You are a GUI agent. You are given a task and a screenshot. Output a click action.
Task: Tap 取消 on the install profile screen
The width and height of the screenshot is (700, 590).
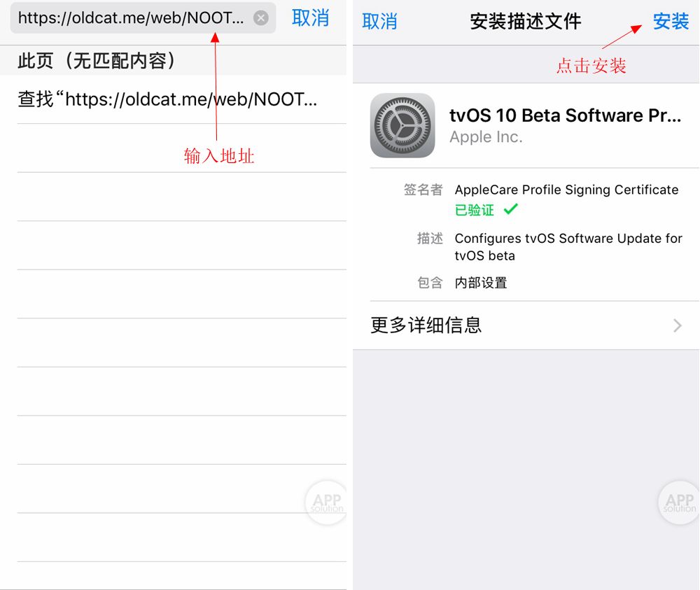380,22
